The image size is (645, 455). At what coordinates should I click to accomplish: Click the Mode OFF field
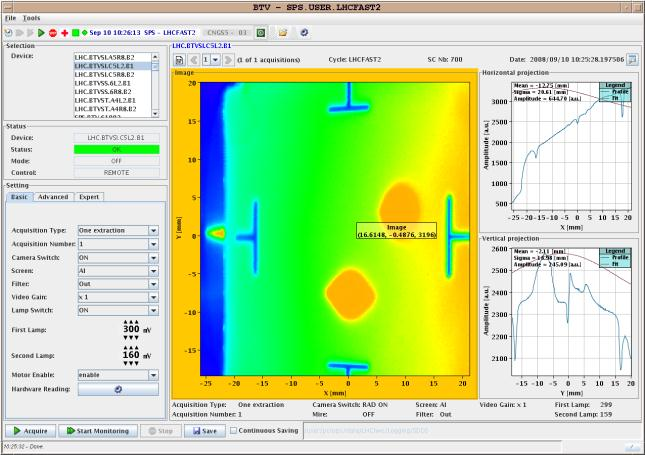pyautogui.click(x=116, y=161)
